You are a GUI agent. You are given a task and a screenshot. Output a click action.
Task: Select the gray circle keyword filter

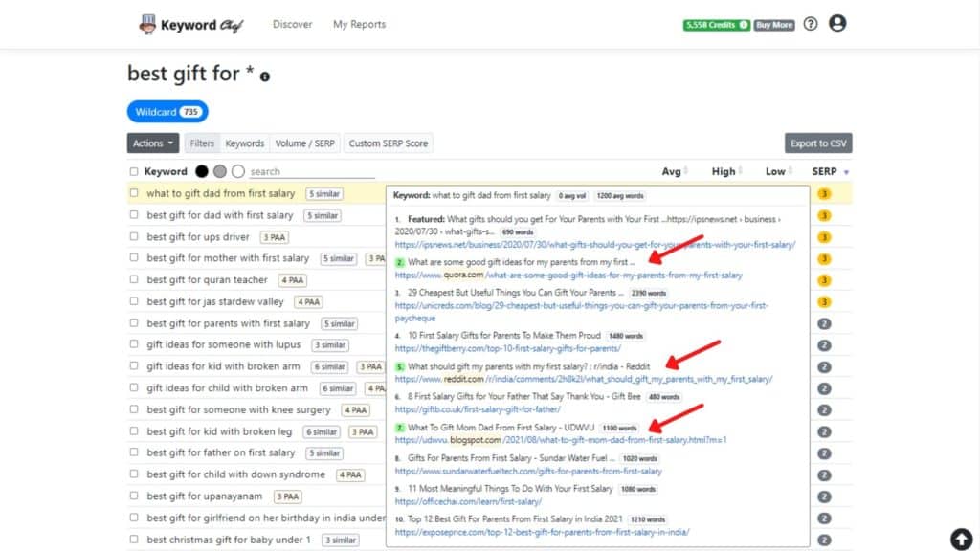[218, 171]
